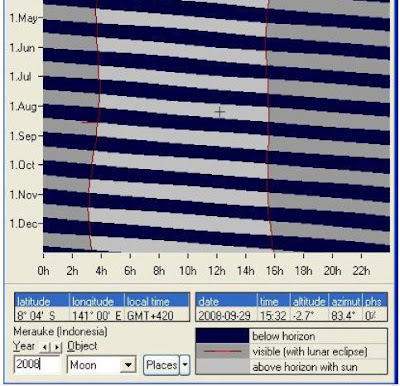
Task: Click the time column header
Action: click(x=274, y=301)
